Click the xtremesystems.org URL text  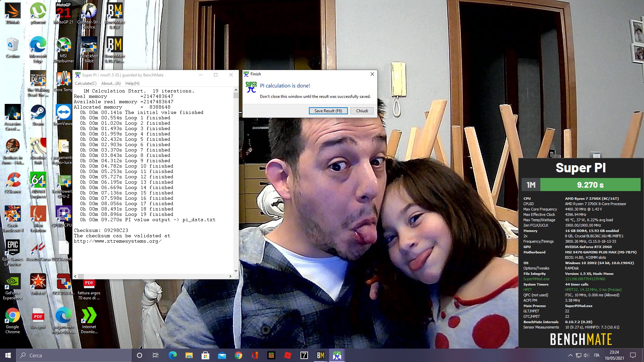point(117,241)
